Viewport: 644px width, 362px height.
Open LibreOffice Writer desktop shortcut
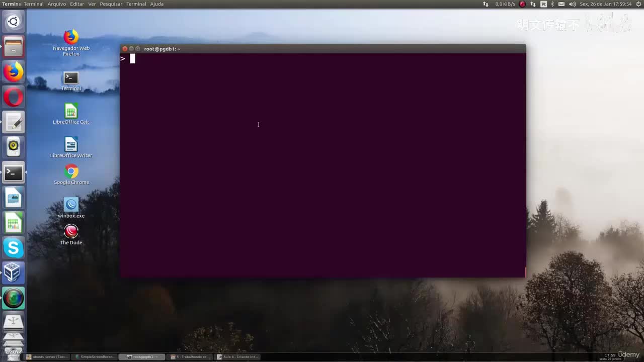click(71, 148)
